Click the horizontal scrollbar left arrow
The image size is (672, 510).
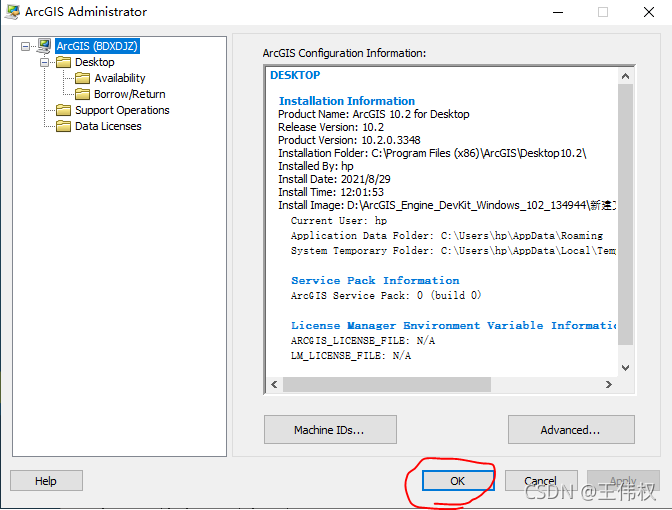pyautogui.click(x=274, y=385)
